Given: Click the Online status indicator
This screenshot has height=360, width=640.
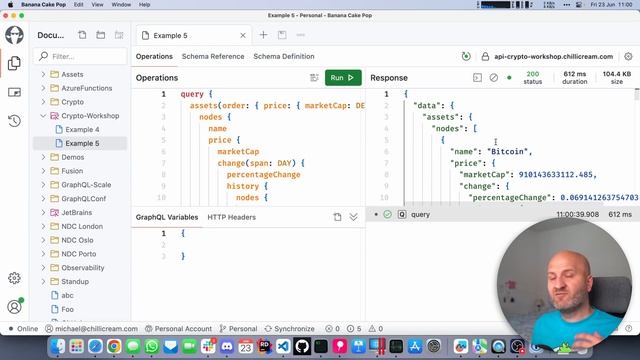Looking at the screenshot, I should 23,329.
